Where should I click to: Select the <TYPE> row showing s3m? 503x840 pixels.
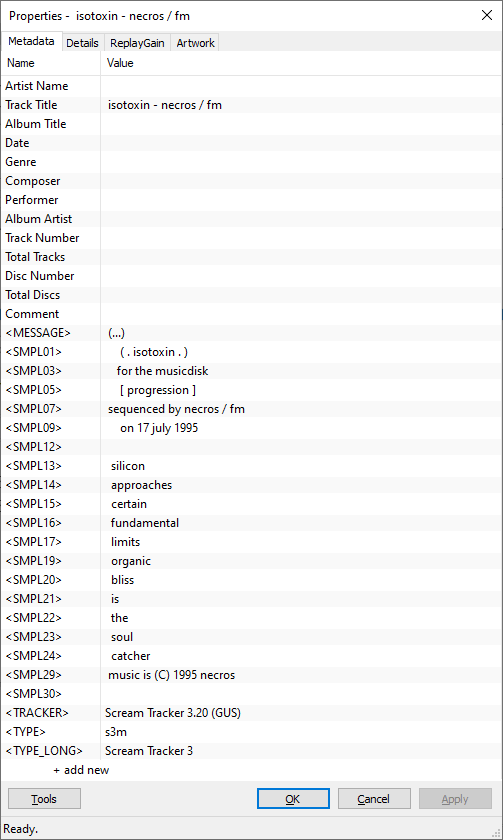[x=251, y=732]
